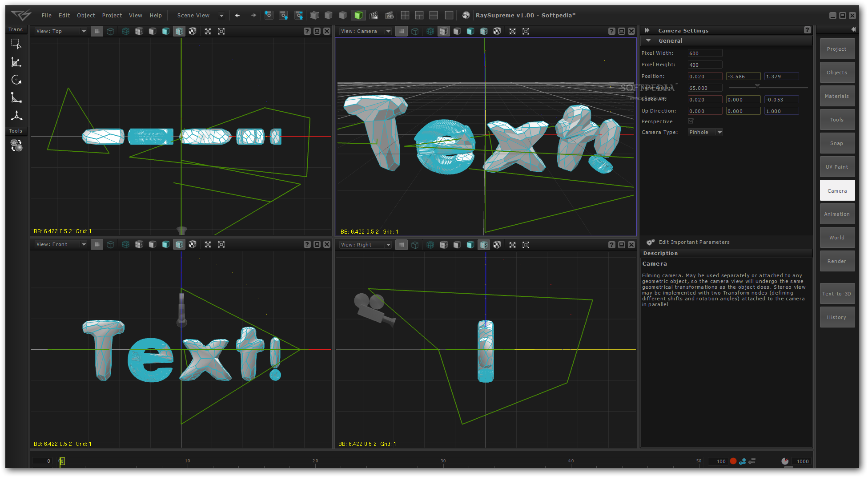Viewport: 868px width, 477px height.
Task: Click the Pixel Width input field
Action: [x=705, y=53]
